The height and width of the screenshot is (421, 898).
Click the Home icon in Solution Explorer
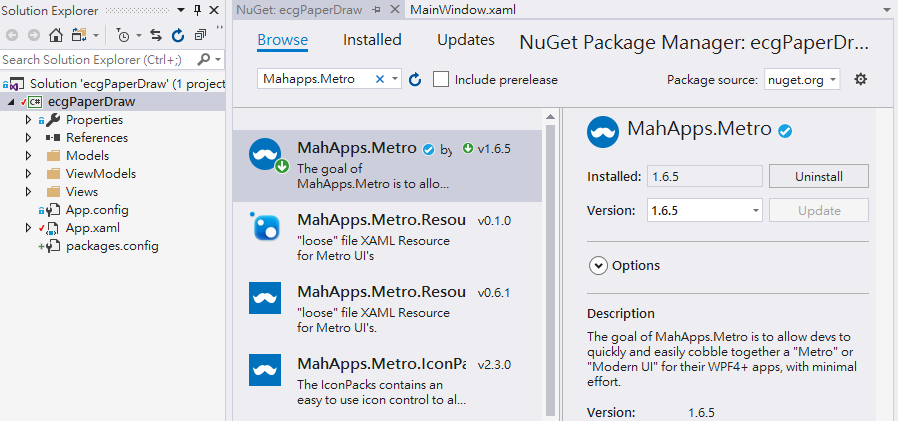tap(56, 35)
